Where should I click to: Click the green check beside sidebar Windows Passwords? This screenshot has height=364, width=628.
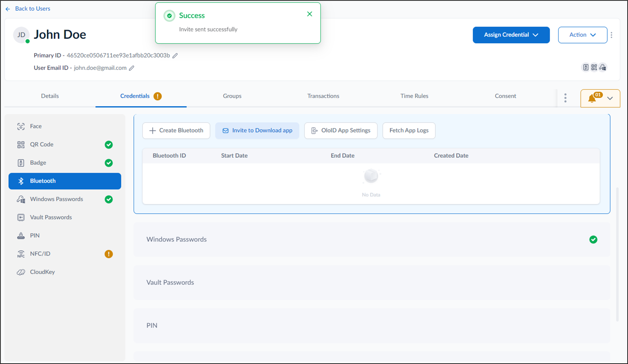[109, 199]
